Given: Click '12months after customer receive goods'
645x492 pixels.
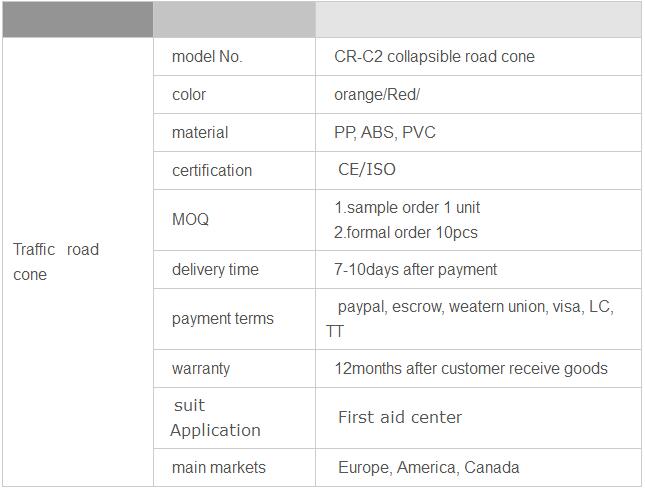Looking at the screenshot, I should coord(471,369).
